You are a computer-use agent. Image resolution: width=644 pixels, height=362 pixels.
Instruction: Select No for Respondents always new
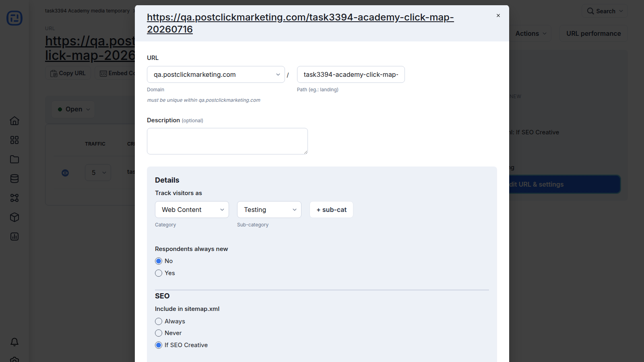point(159,261)
